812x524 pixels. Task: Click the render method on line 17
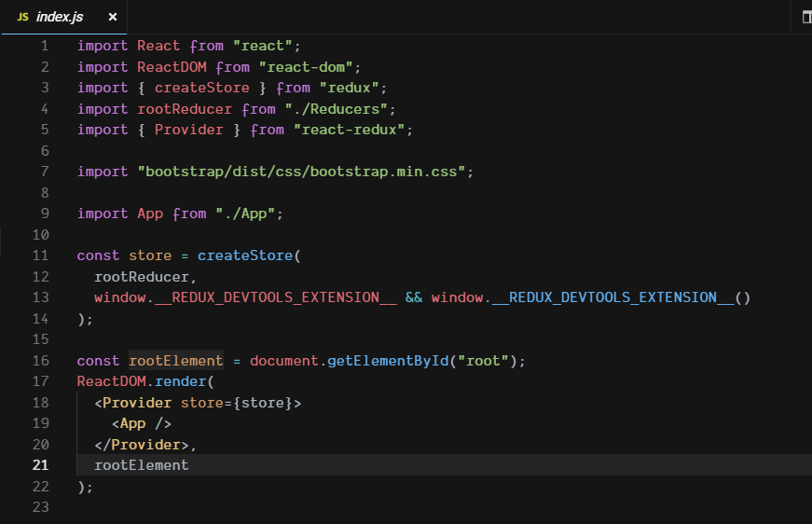(181, 381)
